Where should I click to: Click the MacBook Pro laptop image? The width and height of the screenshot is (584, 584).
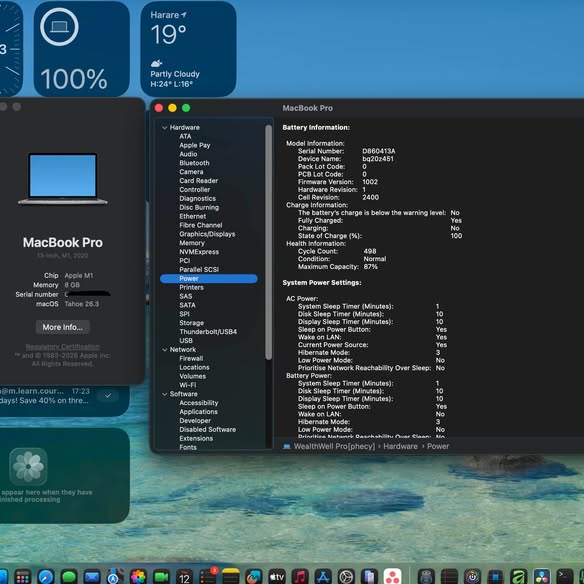click(63, 179)
